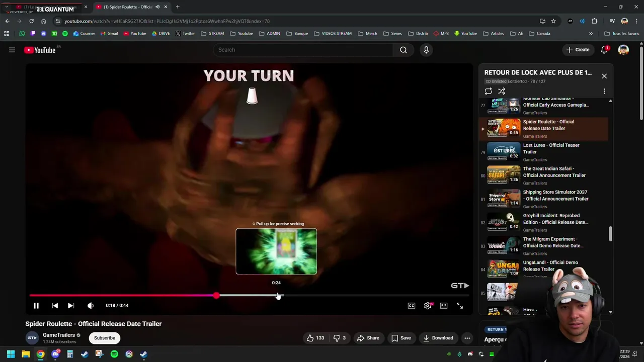
Task: Open the DRIVE bookmark
Action: pyautogui.click(x=160, y=34)
